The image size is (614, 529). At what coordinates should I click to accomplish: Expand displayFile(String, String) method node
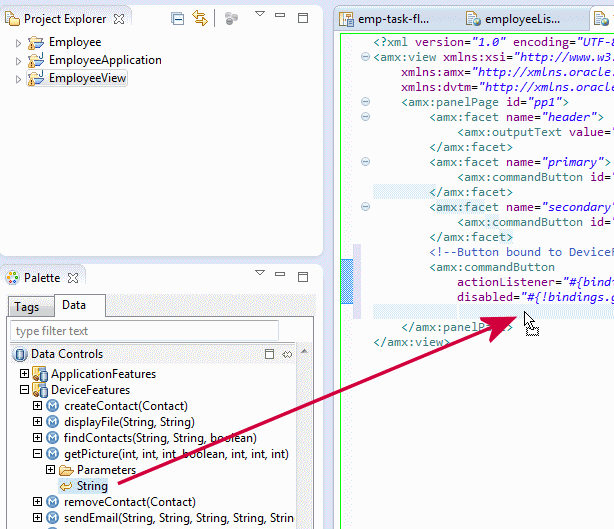pyautogui.click(x=37, y=422)
